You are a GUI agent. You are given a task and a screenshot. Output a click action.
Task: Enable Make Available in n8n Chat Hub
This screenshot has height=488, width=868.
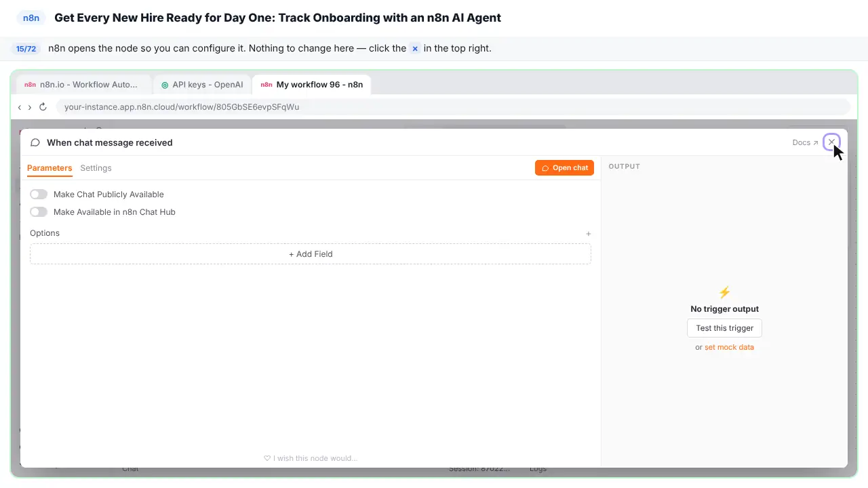click(39, 212)
